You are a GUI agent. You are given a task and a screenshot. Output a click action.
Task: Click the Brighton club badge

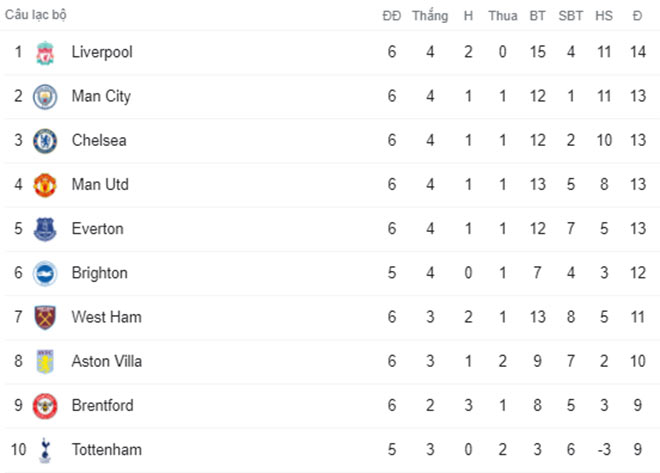click(45, 273)
